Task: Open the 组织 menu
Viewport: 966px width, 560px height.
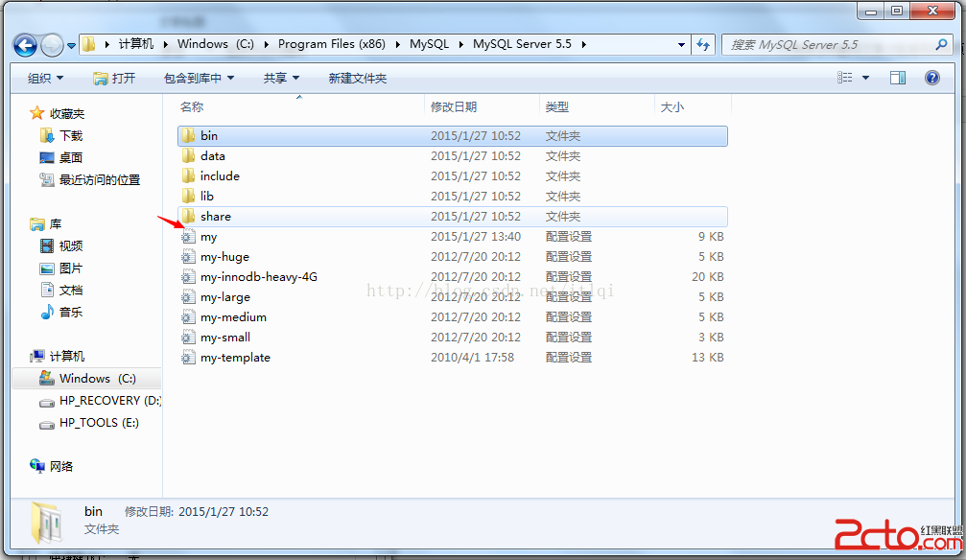Action: coord(46,79)
